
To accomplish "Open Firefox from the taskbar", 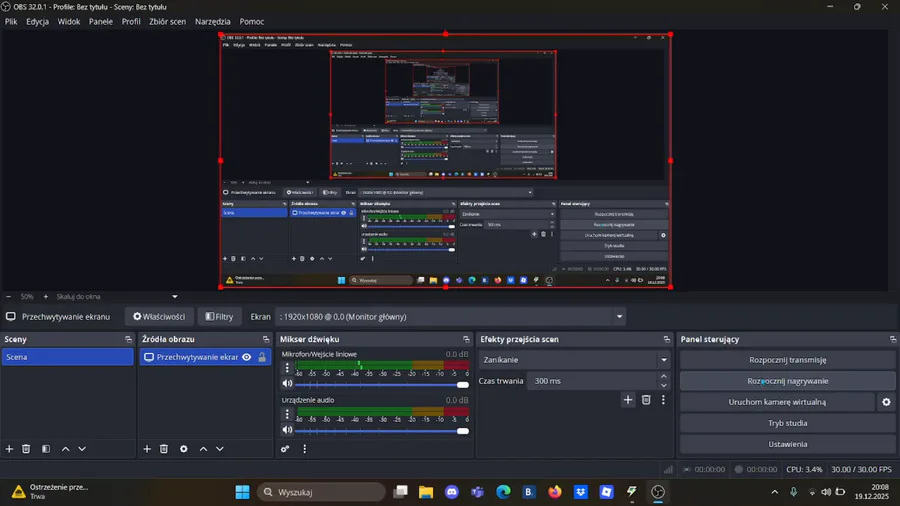I will (x=554, y=492).
